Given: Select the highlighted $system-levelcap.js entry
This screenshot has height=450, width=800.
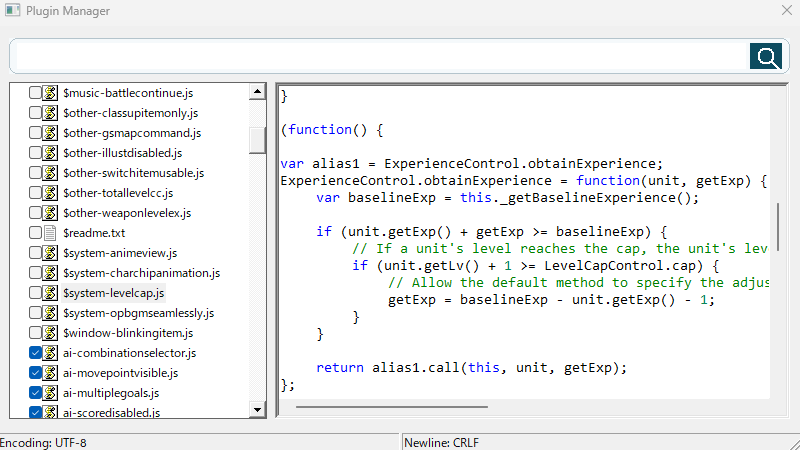Looking at the screenshot, I should click(113, 293).
